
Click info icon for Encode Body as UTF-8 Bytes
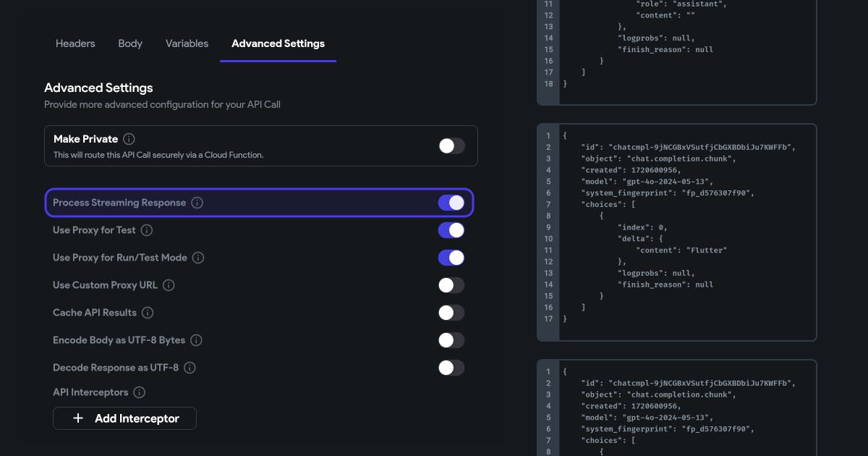(196, 340)
